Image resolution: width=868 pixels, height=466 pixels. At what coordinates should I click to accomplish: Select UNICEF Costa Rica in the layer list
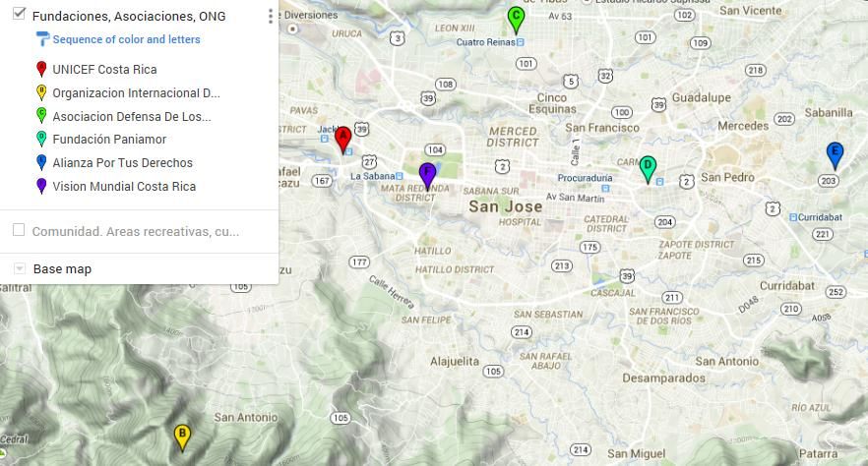104,70
